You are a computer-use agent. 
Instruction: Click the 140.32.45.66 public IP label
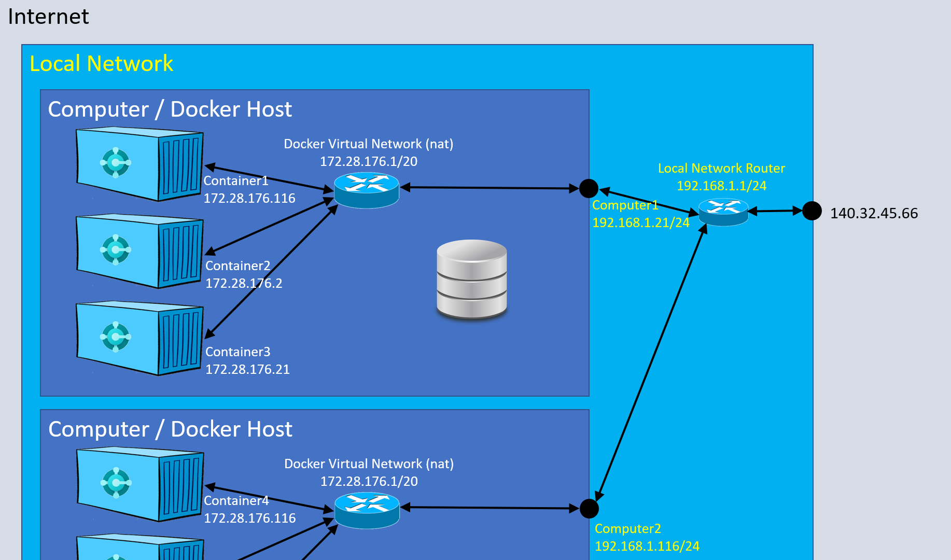click(874, 213)
